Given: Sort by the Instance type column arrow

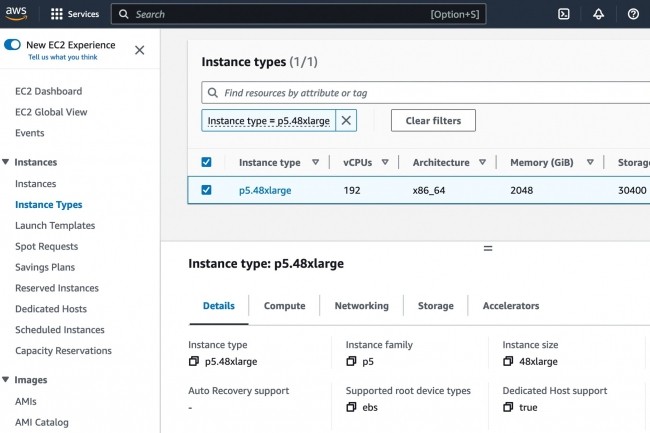Looking at the screenshot, I should 315,162.
